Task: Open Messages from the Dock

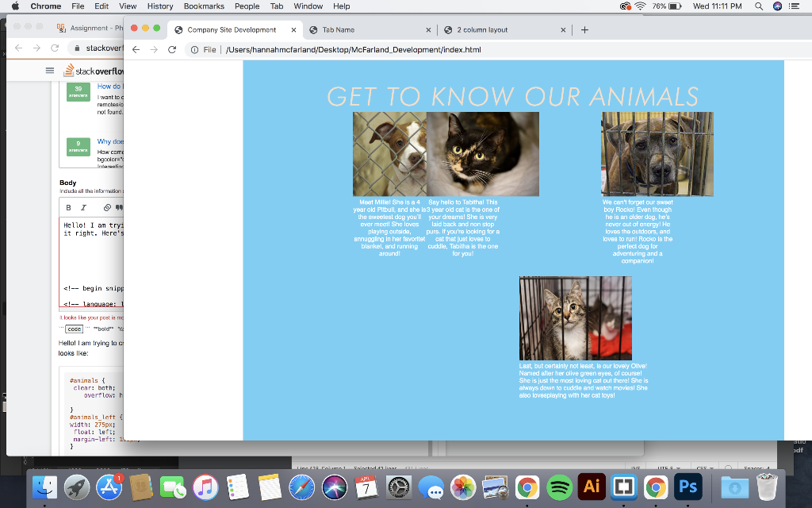Action: click(431, 487)
